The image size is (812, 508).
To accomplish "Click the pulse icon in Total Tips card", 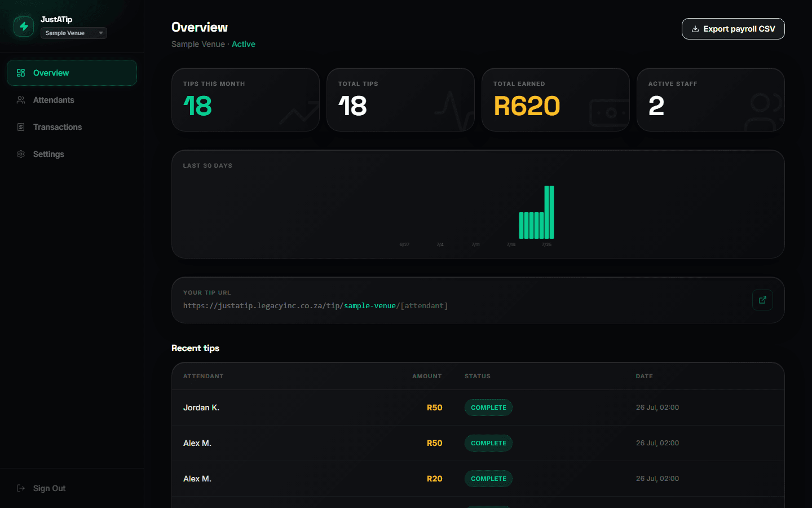I will coord(454,111).
